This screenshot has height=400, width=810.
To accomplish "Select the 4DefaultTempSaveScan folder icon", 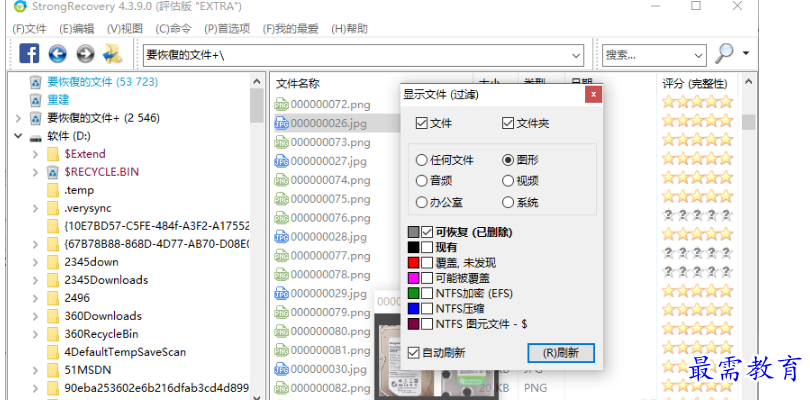I will [x=53, y=352].
